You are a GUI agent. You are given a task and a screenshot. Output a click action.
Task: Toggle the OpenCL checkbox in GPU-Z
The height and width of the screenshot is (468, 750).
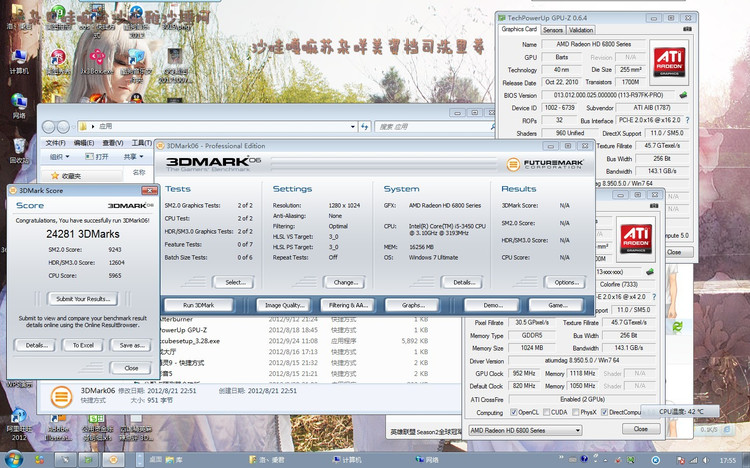click(x=514, y=412)
